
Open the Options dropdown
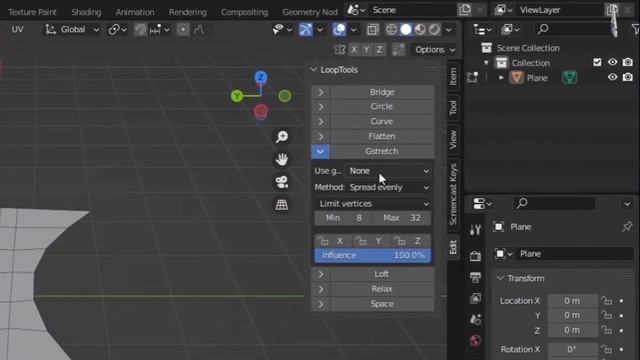434,49
